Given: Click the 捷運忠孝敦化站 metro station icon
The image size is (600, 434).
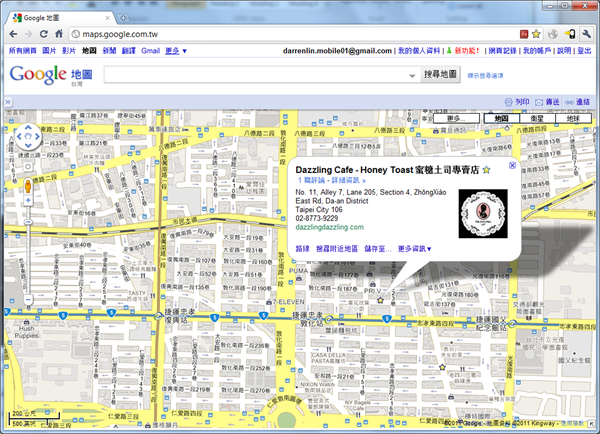Looking at the screenshot, I should click(329, 318).
